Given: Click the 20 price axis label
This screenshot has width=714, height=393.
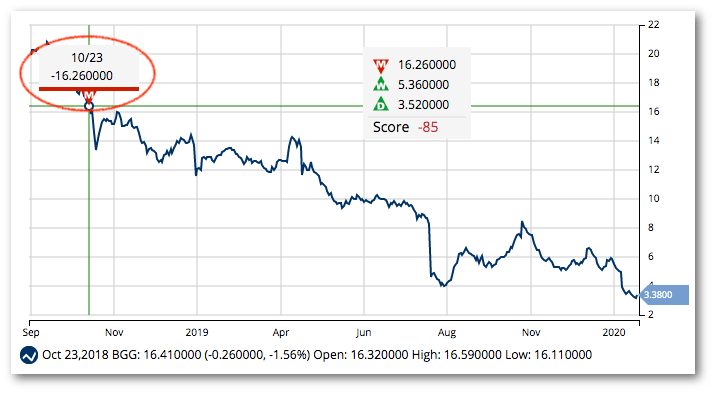Looking at the screenshot, I should pyautogui.click(x=653, y=54).
